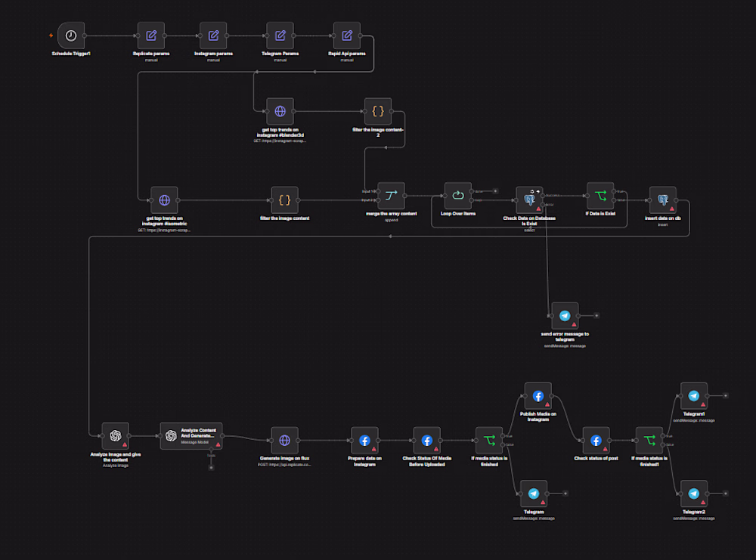Click the 'merge the array content' label
Viewport: 756px width, 560px height.
391,213
